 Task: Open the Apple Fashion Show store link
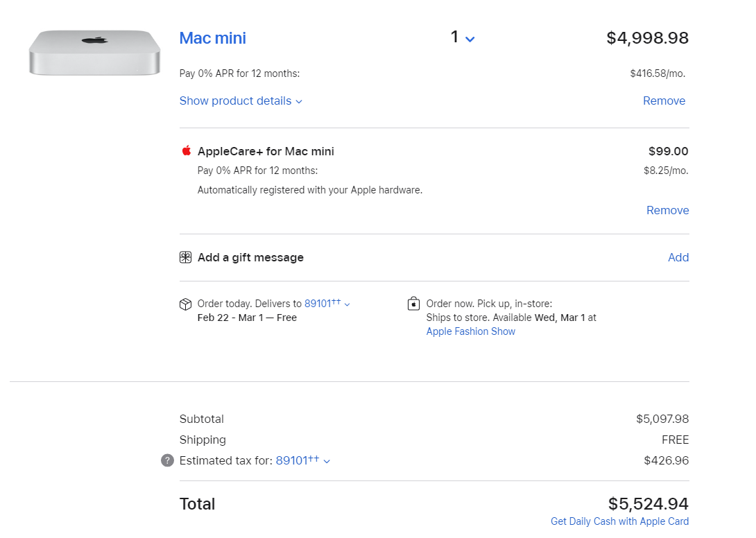point(470,331)
